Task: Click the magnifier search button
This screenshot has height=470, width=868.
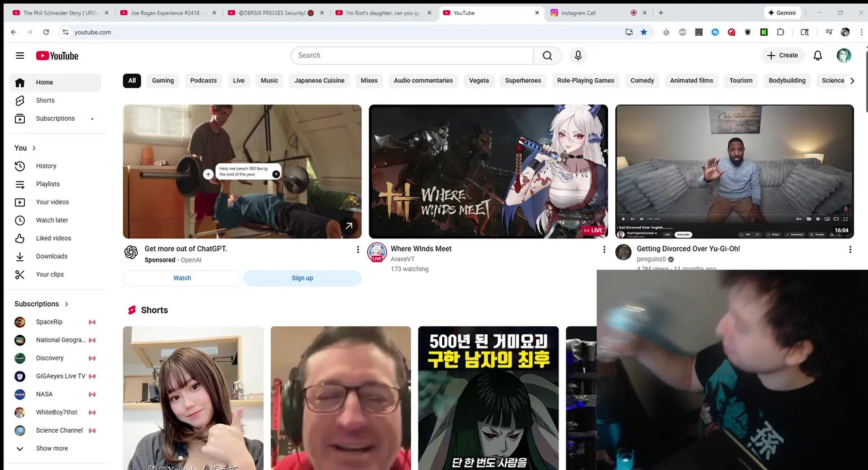Action: [x=547, y=55]
